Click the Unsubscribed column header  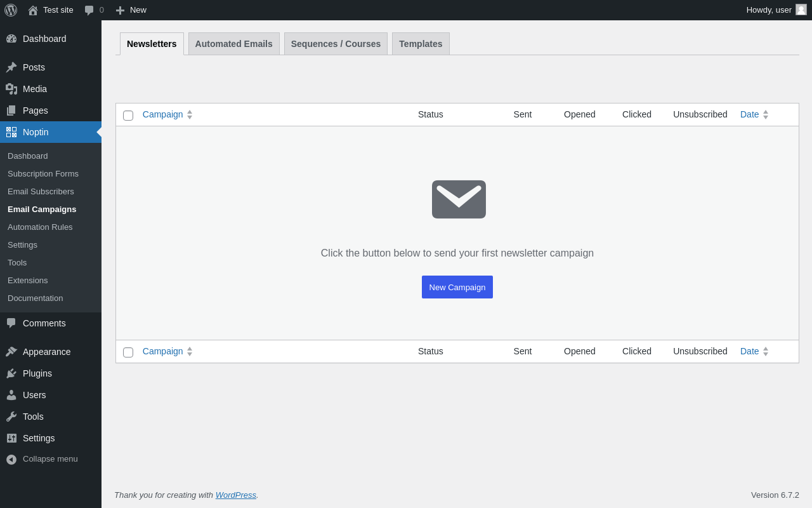click(700, 114)
